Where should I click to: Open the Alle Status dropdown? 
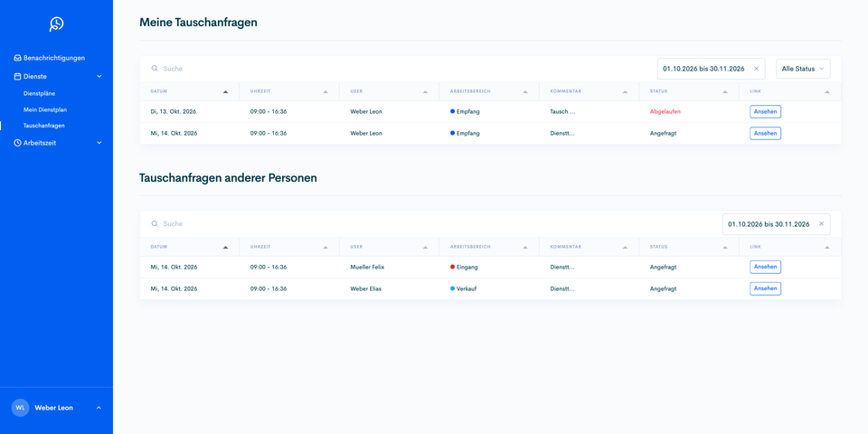coord(803,69)
